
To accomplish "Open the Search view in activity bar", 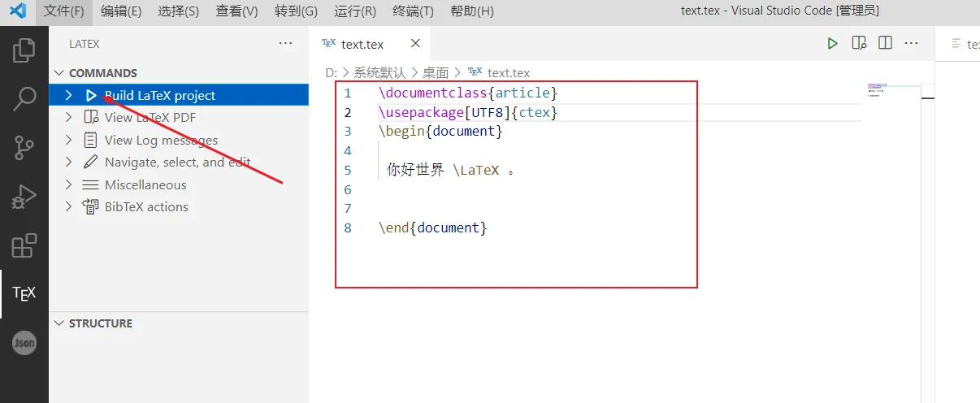I will pyautogui.click(x=24, y=99).
